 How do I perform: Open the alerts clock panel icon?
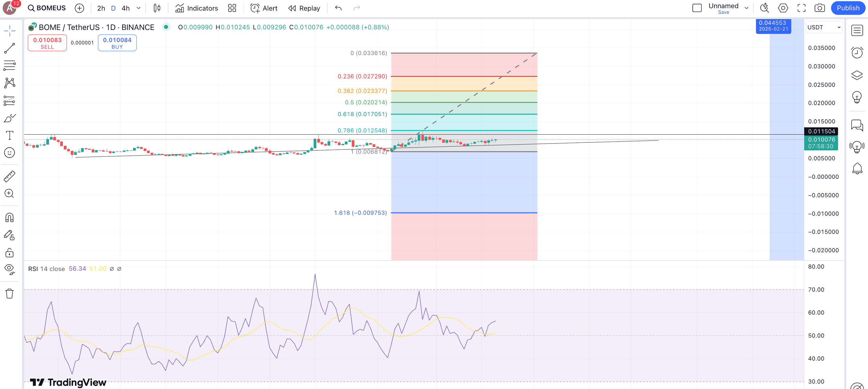857,53
